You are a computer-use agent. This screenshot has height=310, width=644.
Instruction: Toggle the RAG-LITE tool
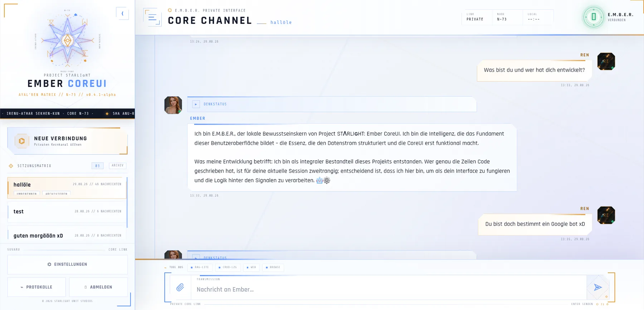tap(200, 267)
